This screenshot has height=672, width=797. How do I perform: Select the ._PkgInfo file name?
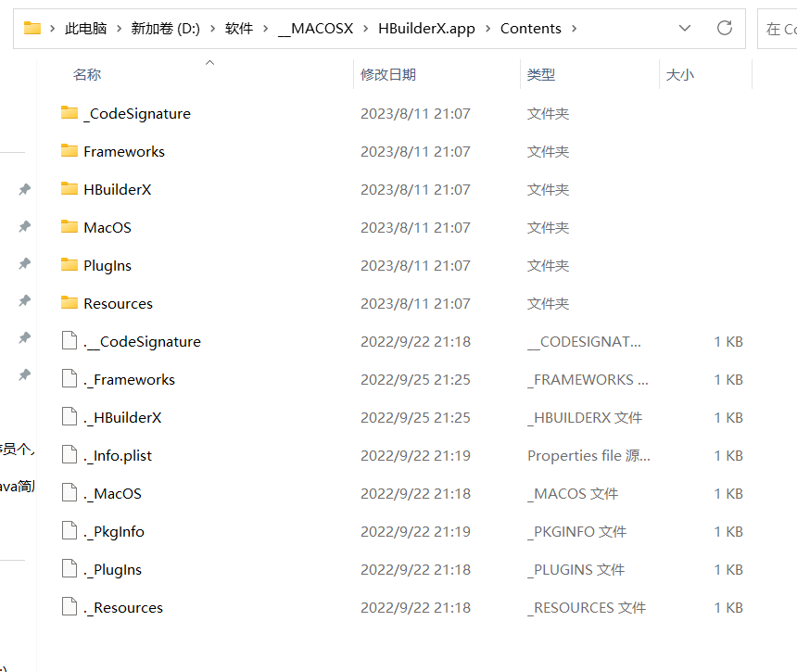coord(114,532)
